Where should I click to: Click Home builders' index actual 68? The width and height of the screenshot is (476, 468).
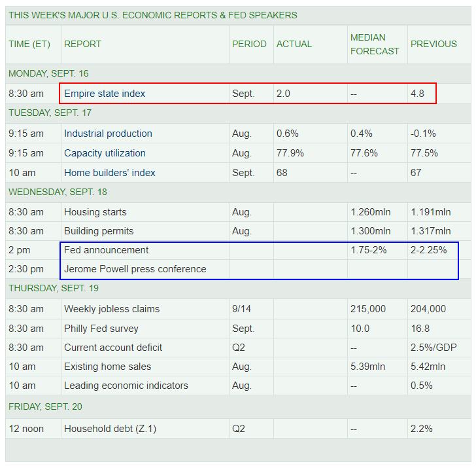click(282, 173)
